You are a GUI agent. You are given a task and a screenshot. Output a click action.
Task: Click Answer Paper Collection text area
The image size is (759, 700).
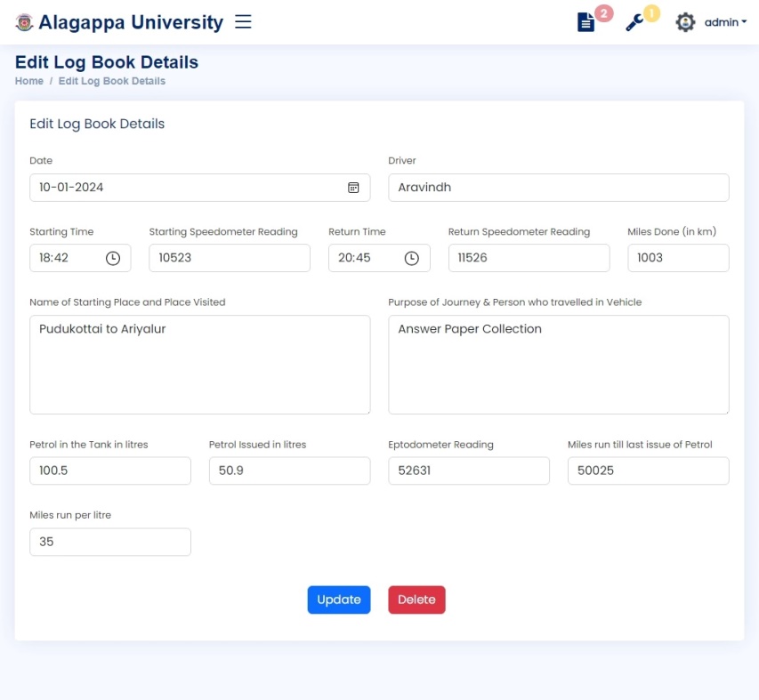(x=559, y=365)
